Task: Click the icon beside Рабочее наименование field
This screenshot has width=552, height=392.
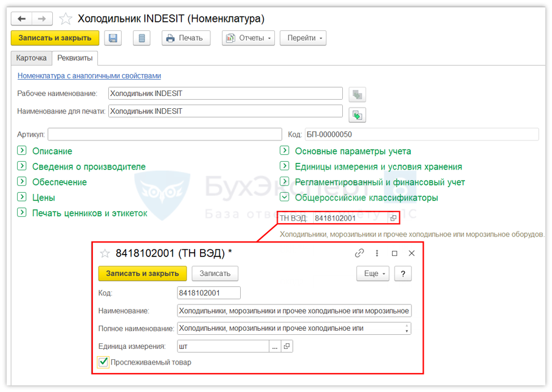Action: click(357, 94)
